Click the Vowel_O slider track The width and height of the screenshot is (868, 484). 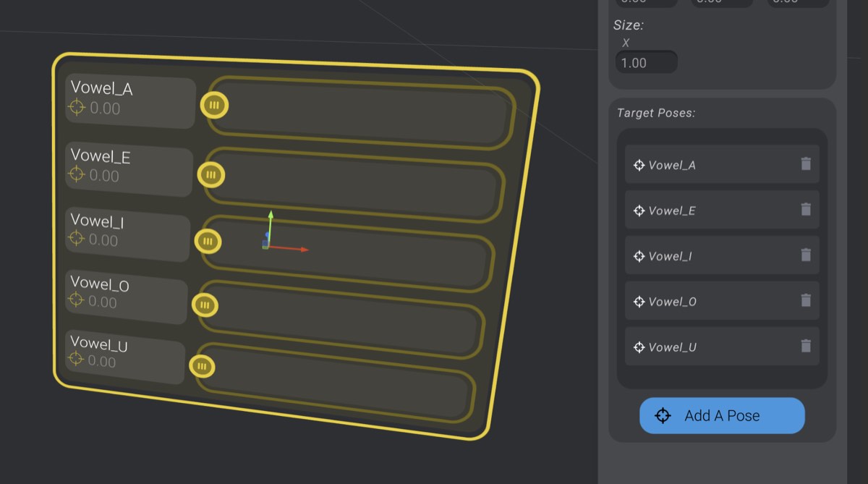[x=341, y=318]
